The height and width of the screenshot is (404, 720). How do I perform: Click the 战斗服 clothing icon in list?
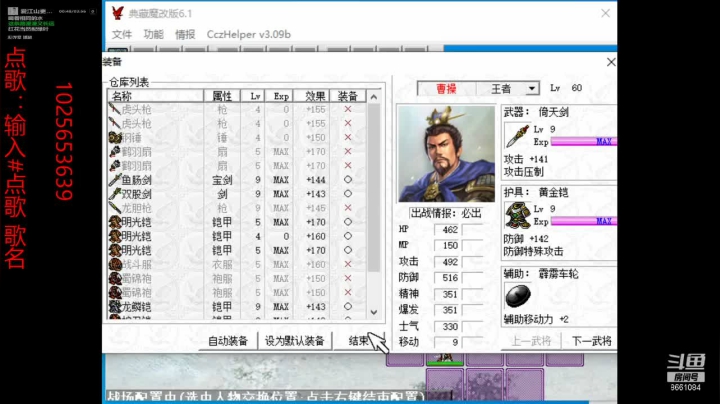(115, 264)
